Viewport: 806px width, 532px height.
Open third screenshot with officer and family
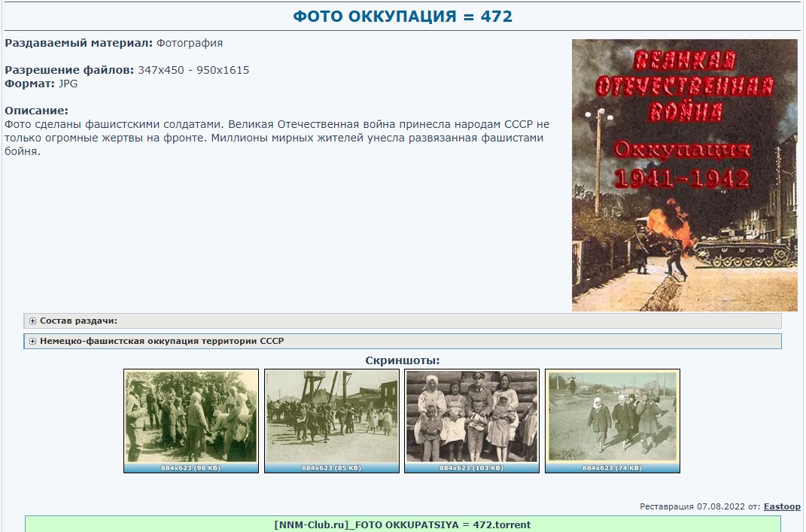pos(472,416)
